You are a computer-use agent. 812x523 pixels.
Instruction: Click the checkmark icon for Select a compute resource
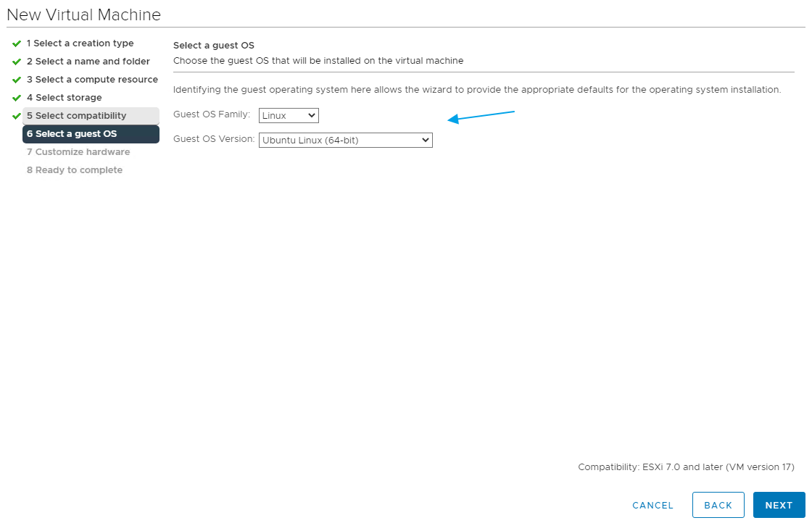pos(17,80)
